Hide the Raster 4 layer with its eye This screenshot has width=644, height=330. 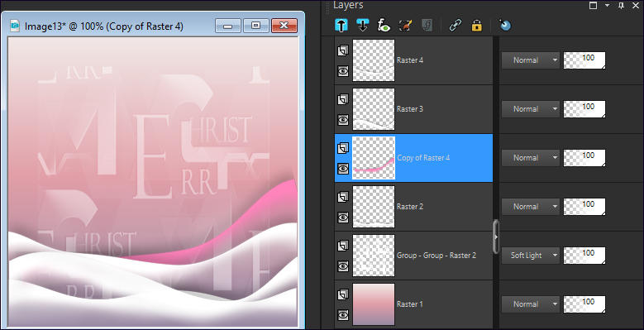click(343, 71)
